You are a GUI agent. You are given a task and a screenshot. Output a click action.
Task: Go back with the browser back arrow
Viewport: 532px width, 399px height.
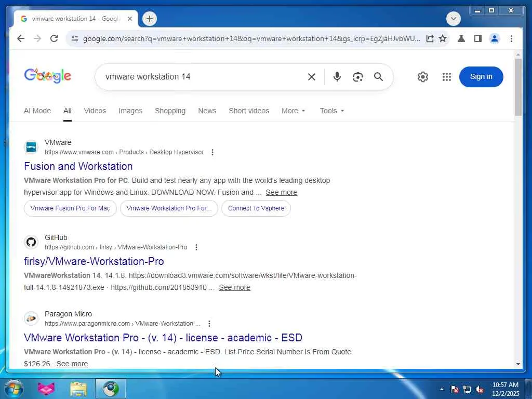click(21, 38)
